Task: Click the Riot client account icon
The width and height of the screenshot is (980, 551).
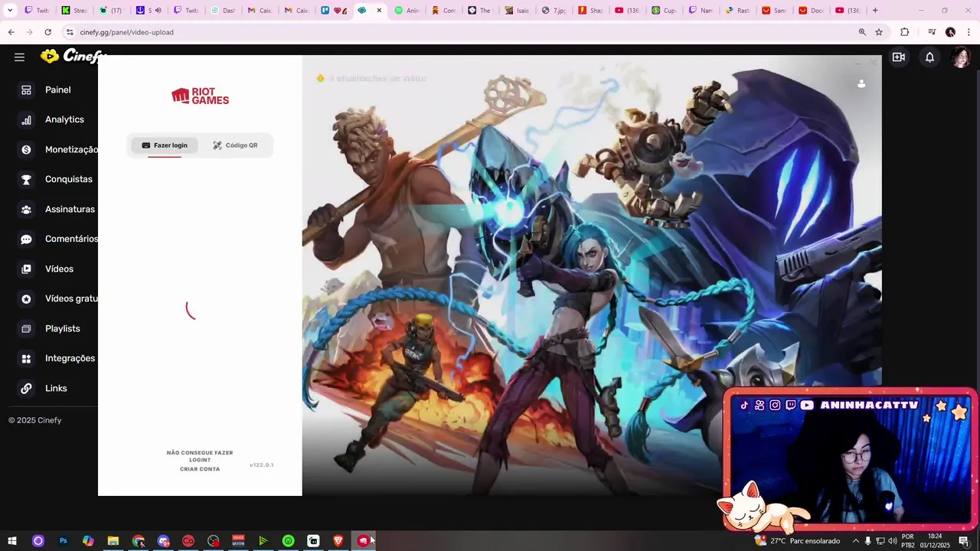Action: tap(861, 84)
